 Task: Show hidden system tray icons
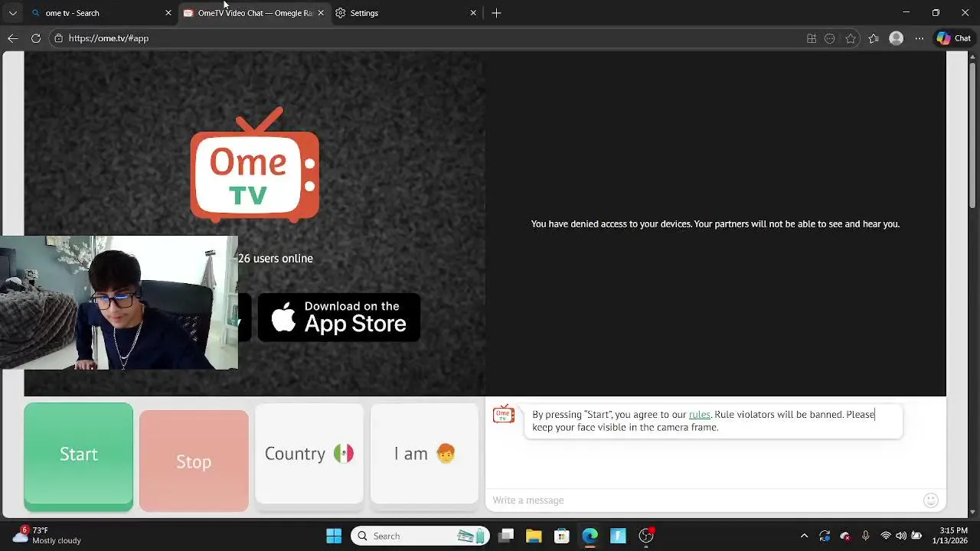pos(804,536)
